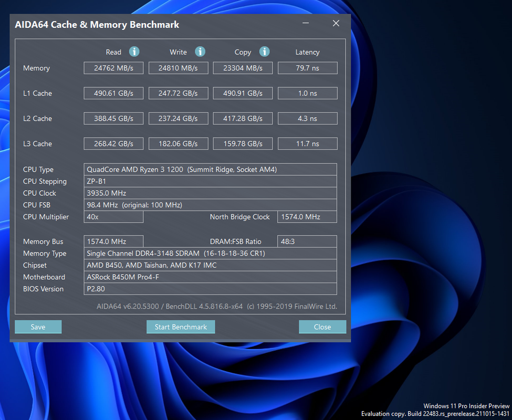512x420 pixels.
Task: Click L2 Cache Latency 4.3 ns
Action: click(308, 119)
